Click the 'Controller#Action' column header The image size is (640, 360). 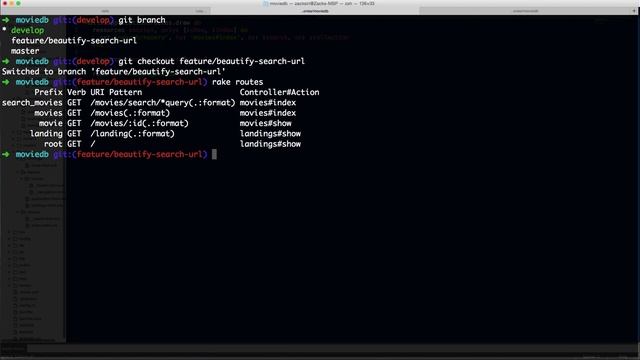pyautogui.click(x=279, y=92)
